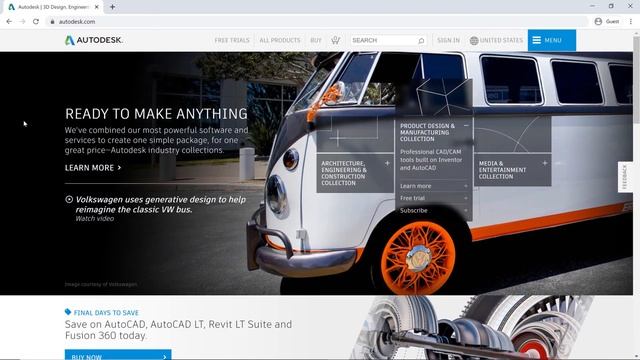The height and width of the screenshot is (360, 640).
Task: Click the Final Days to Save tag icon
Action: 68,312
